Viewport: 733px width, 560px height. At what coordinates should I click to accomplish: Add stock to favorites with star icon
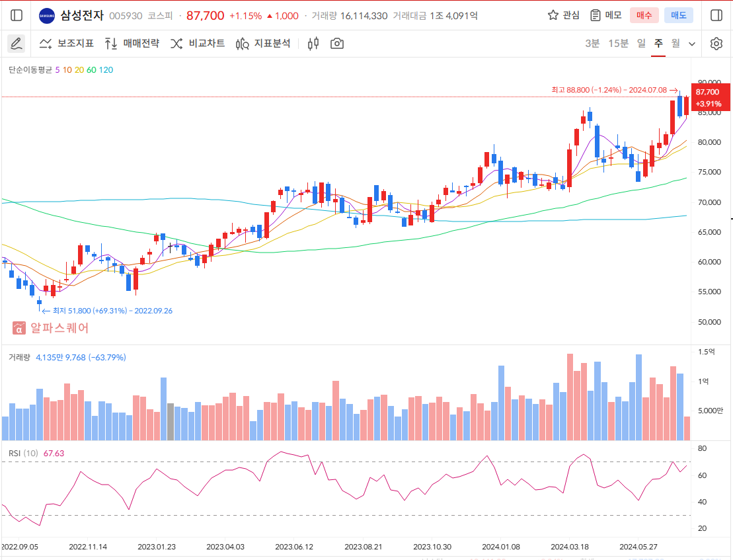click(553, 15)
